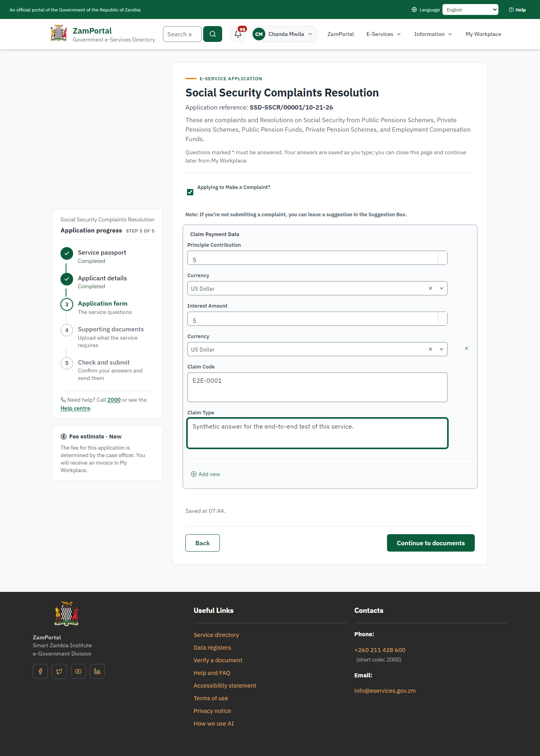Click the footer coat of arms emblem
The height and width of the screenshot is (756, 540).
click(x=66, y=614)
